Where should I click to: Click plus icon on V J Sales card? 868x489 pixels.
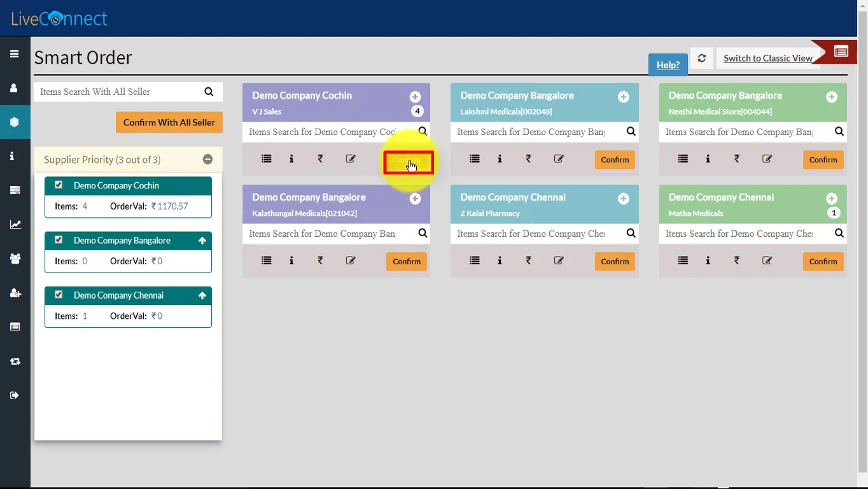415,97
